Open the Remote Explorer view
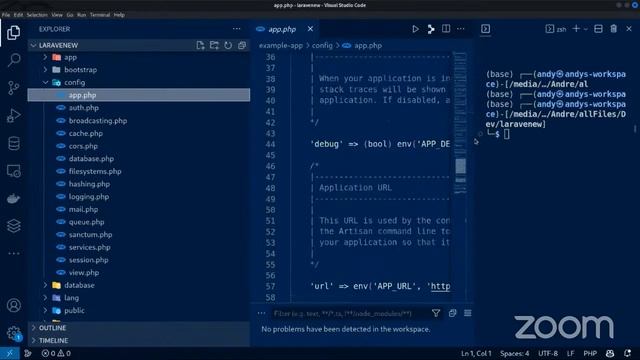640x360 pixels. point(13,171)
